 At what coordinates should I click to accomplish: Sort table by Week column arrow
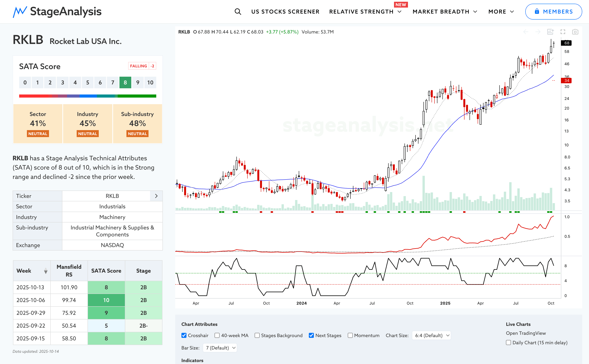[x=46, y=271]
